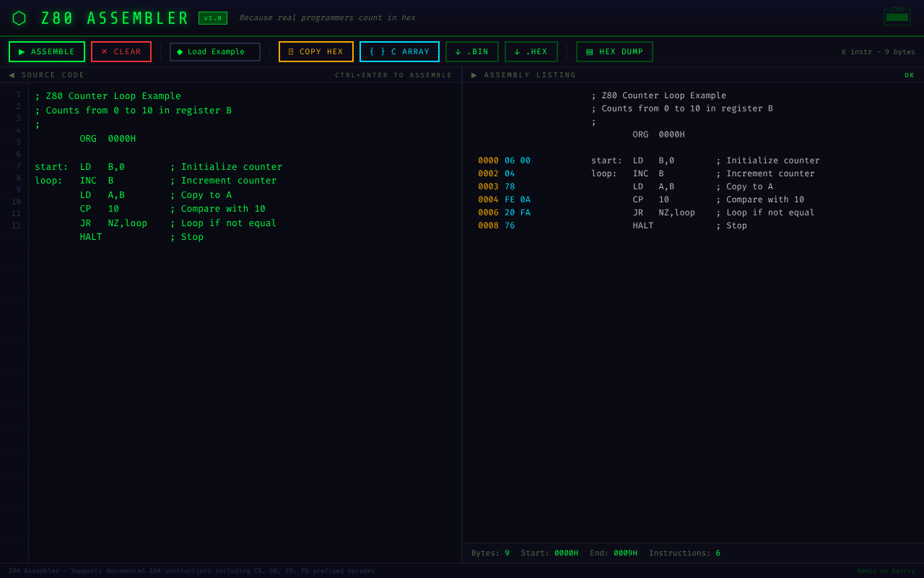
Task: Click the hexagon logo icon
Action: [x=19, y=18]
